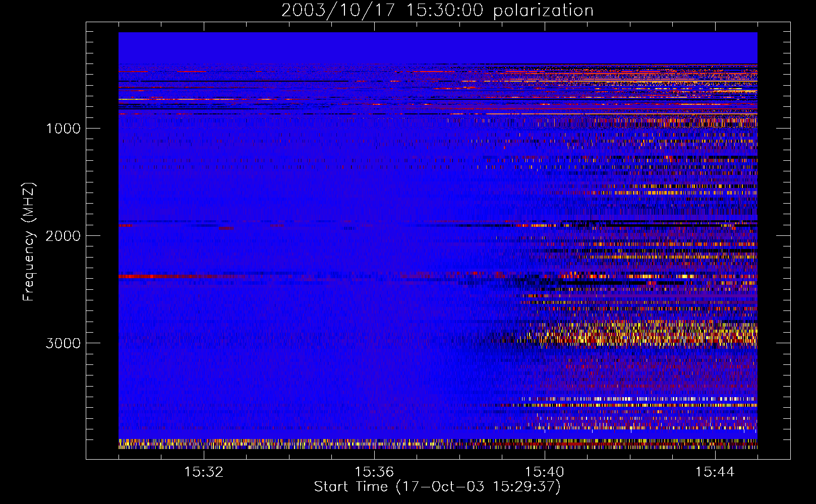Click the 3000 frequency tick label

[x=63, y=343]
